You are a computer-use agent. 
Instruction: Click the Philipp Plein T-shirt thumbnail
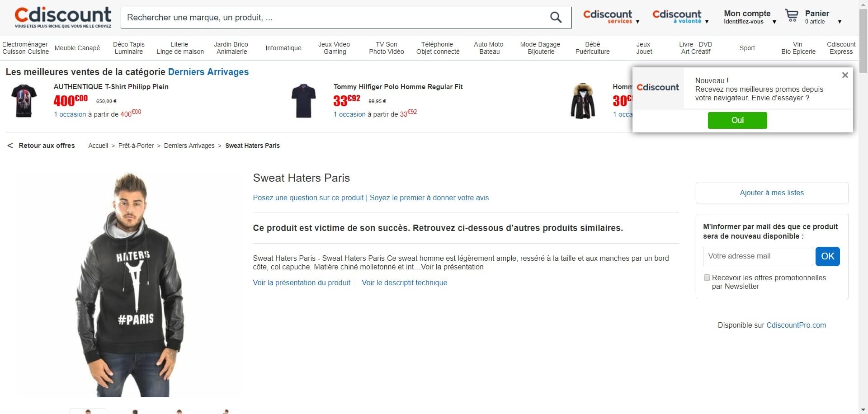tap(24, 101)
